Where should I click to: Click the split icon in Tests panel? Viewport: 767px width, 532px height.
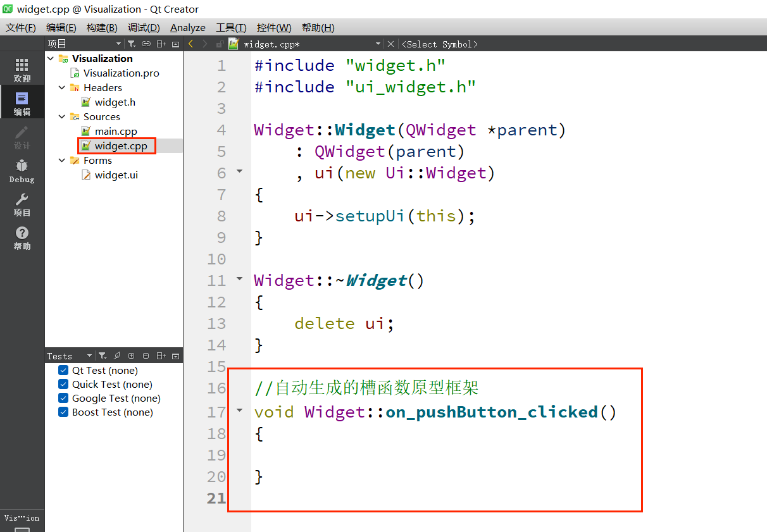click(x=161, y=356)
